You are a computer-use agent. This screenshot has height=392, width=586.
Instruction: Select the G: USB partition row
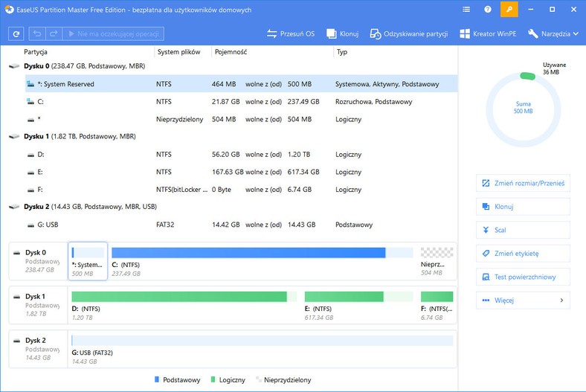[x=241, y=225]
